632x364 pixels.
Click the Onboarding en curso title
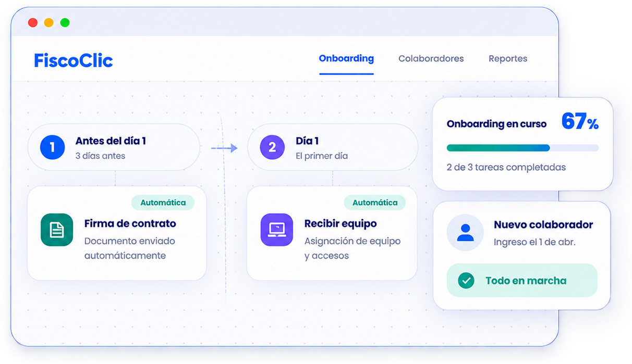pyautogui.click(x=496, y=124)
